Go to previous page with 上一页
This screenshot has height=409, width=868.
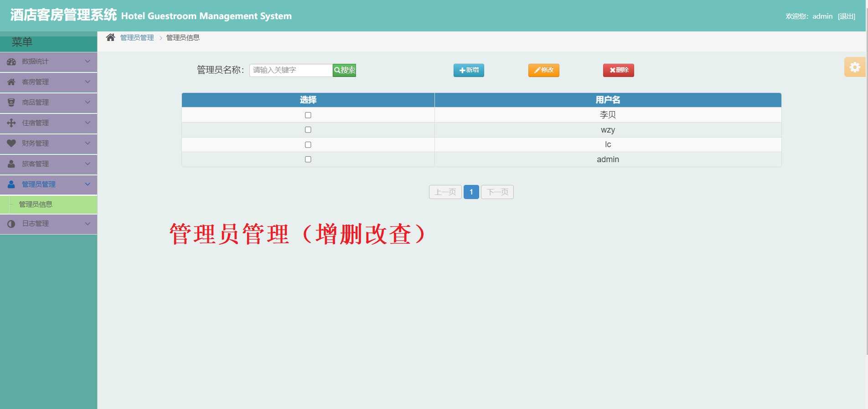[445, 192]
